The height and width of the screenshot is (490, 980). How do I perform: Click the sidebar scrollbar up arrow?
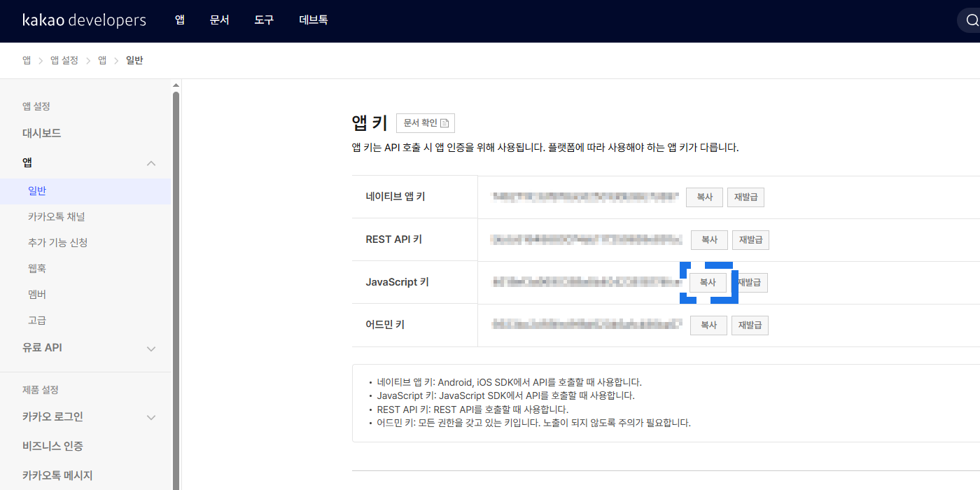coord(176,85)
